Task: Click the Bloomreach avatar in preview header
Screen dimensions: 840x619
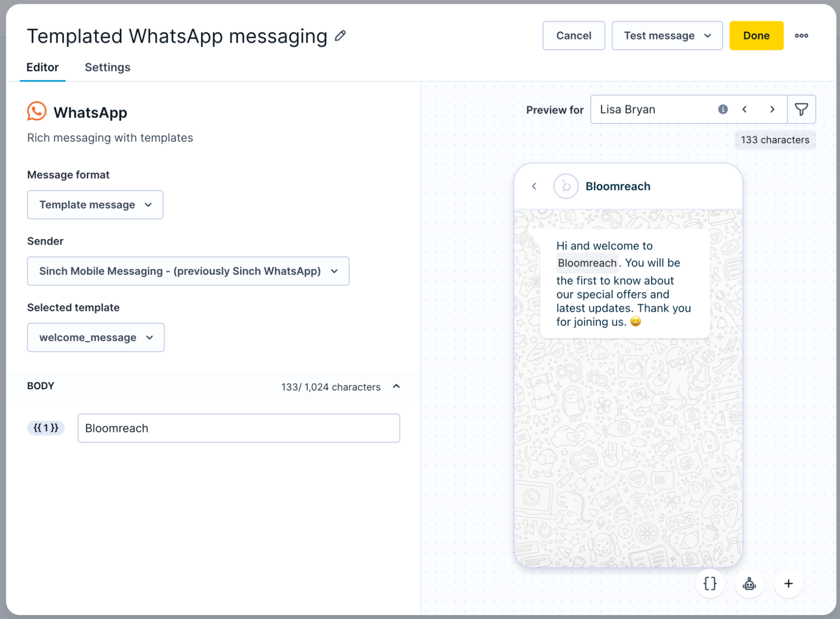Action: click(x=566, y=186)
